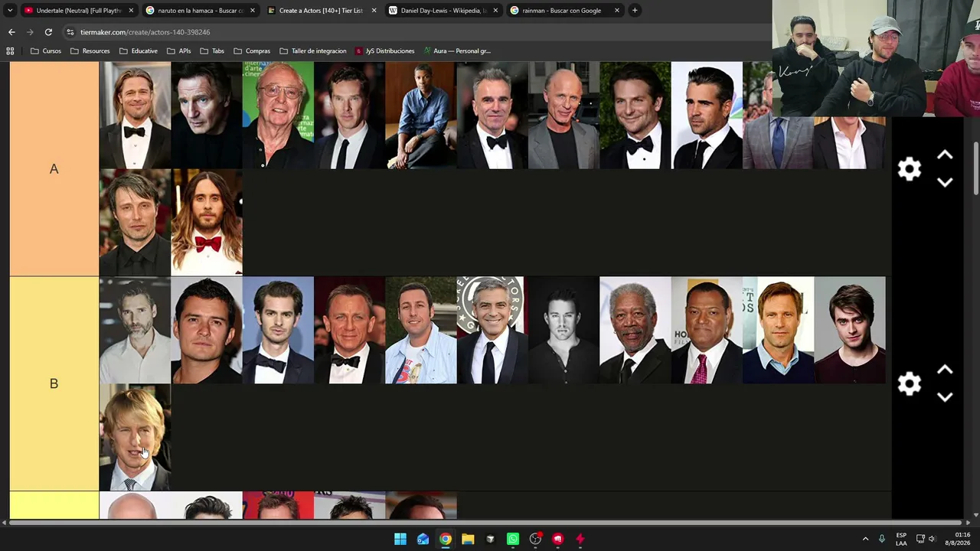The height and width of the screenshot is (551, 980).
Task: Open the Aura — Personal bookmark
Action: point(457,51)
